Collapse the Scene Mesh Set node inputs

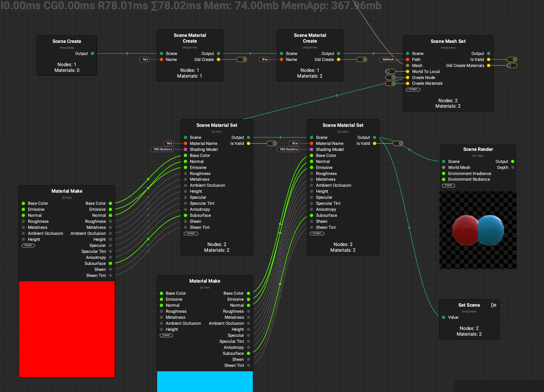coord(413,89)
